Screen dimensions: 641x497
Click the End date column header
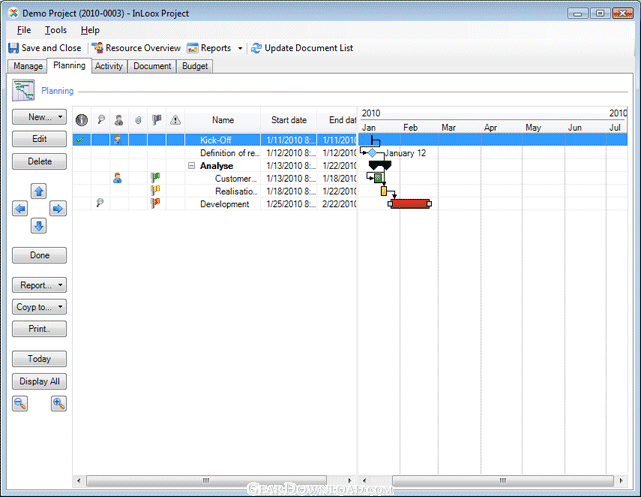[x=337, y=120]
